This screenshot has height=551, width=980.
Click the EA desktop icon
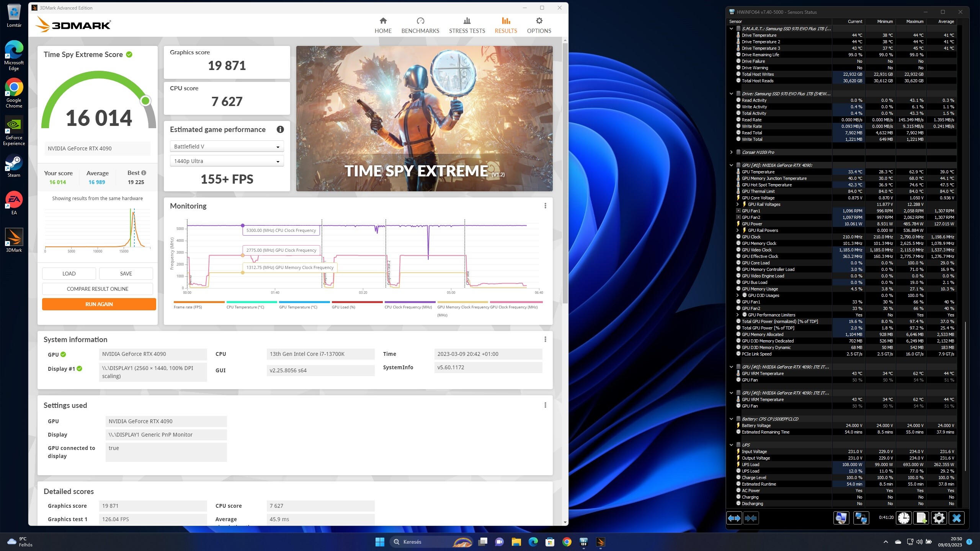point(14,203)
